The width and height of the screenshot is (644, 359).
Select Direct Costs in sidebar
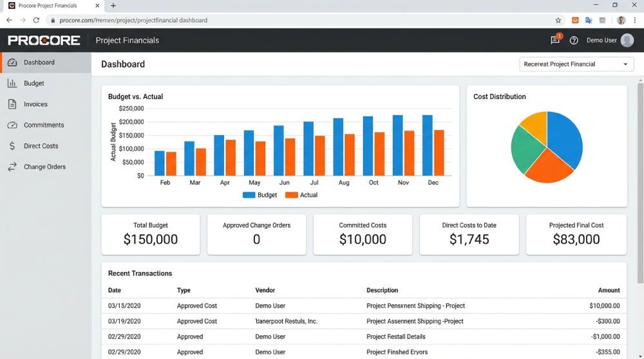pos(46,146)
